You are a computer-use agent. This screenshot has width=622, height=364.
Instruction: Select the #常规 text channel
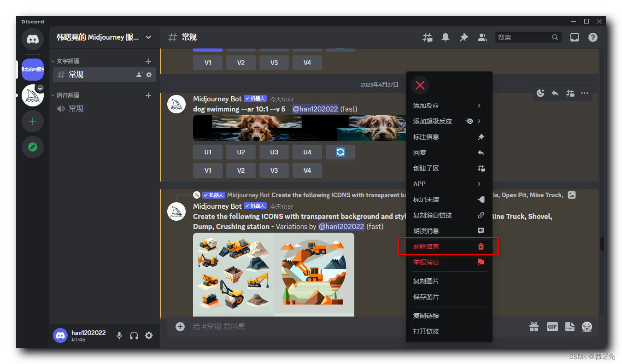click(105, 75)
